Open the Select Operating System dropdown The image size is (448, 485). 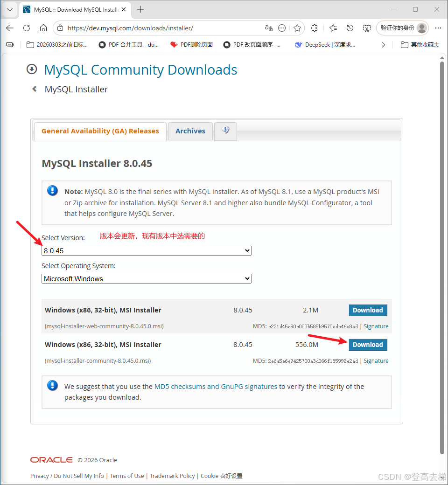pos(147,279)
